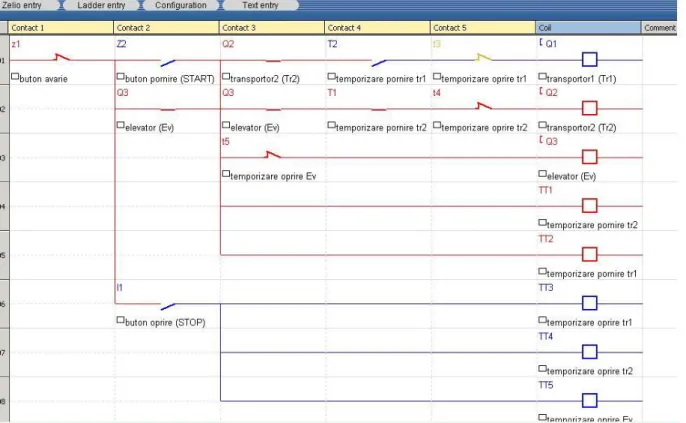Image resolution: width=686 pixels, height=423 pixels.
Task: Select the Q2 contact symbol on line 1
Action: [x=273, y=61]
